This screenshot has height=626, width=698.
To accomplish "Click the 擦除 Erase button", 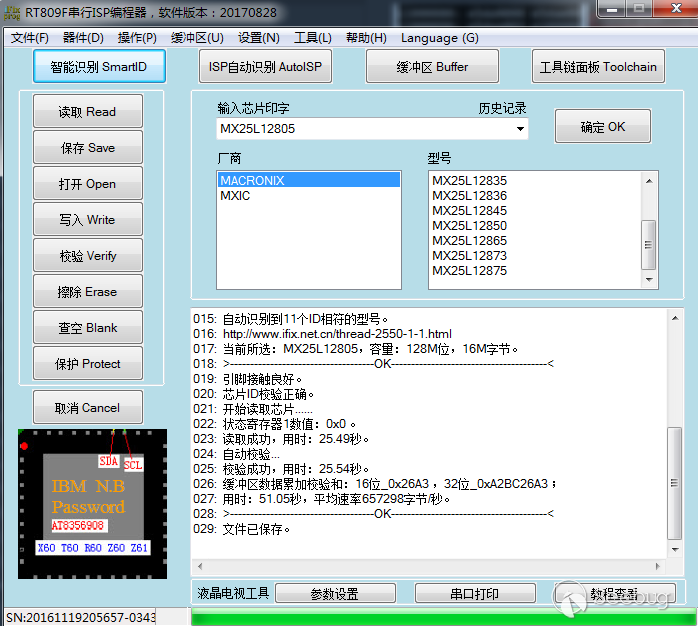I will click(x=88, y=292).
